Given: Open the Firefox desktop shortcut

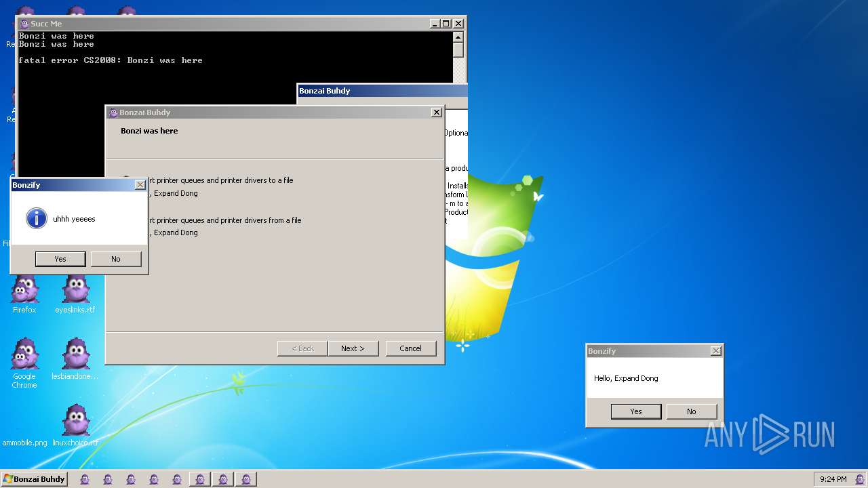Looking at the screenshot, I should [24, 293].
